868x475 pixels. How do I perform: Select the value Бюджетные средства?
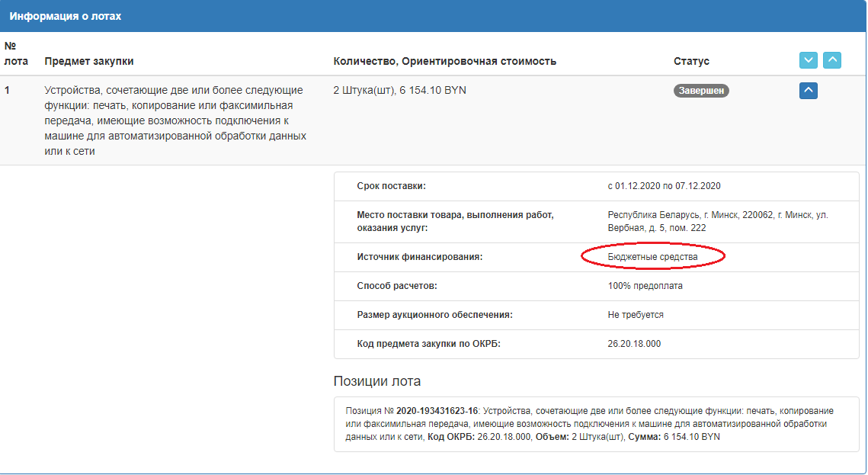652,257
